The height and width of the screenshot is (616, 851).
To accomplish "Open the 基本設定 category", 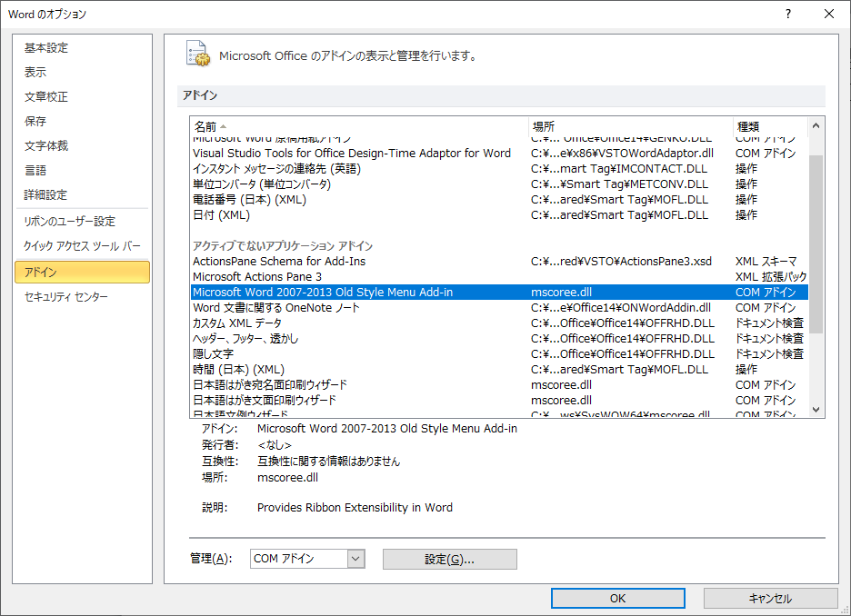I will [82, 48].
